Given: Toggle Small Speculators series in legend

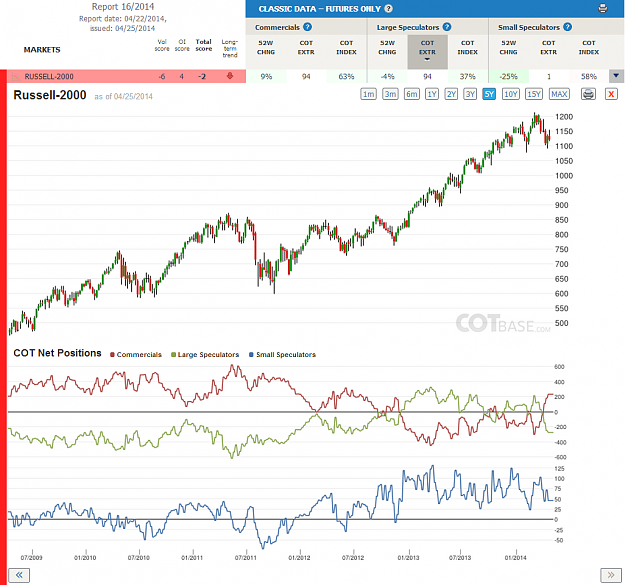Looking at the screenshot, I should click(x=282, y=355).
